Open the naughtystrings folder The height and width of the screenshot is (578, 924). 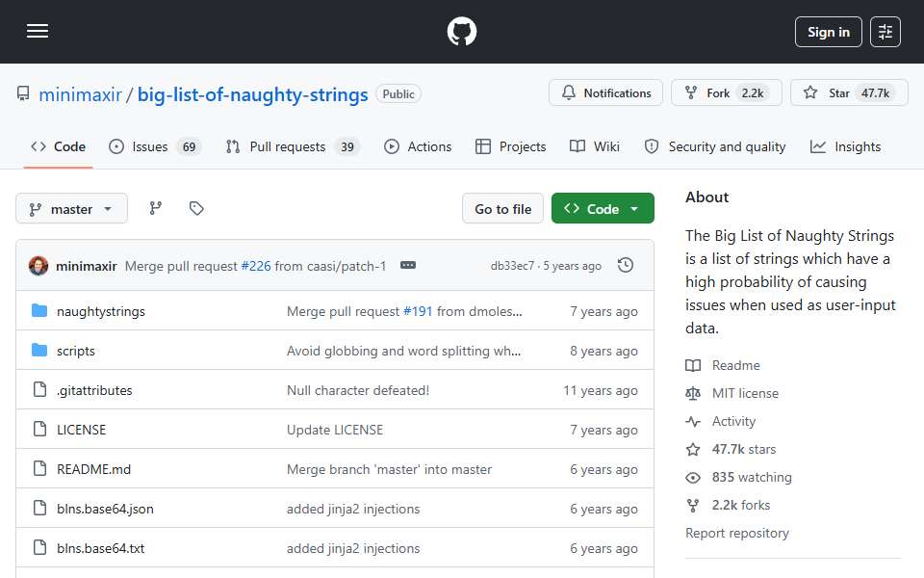tap(101, 311)
